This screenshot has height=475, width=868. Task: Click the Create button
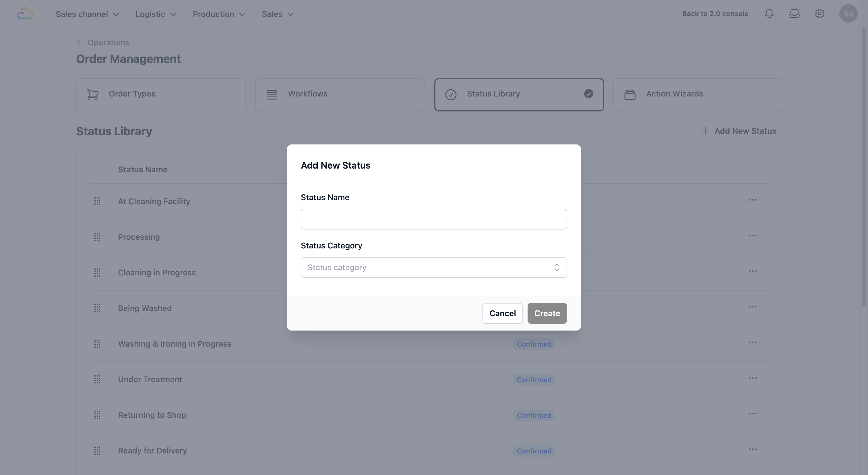click(547, 313)
